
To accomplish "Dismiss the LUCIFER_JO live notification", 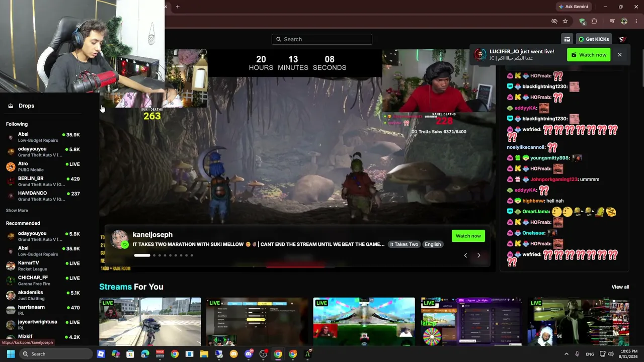I will pos(620,55).
